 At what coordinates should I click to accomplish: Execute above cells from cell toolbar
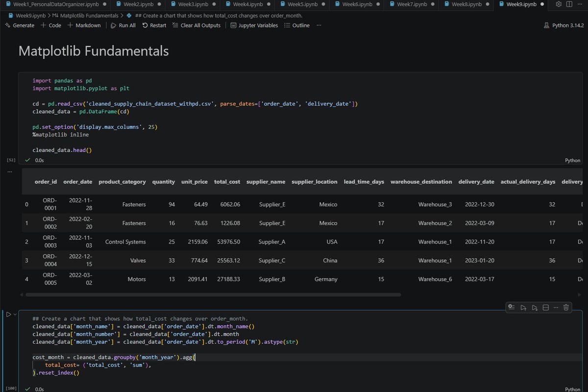pyautogui.click(x=523, y=307)
